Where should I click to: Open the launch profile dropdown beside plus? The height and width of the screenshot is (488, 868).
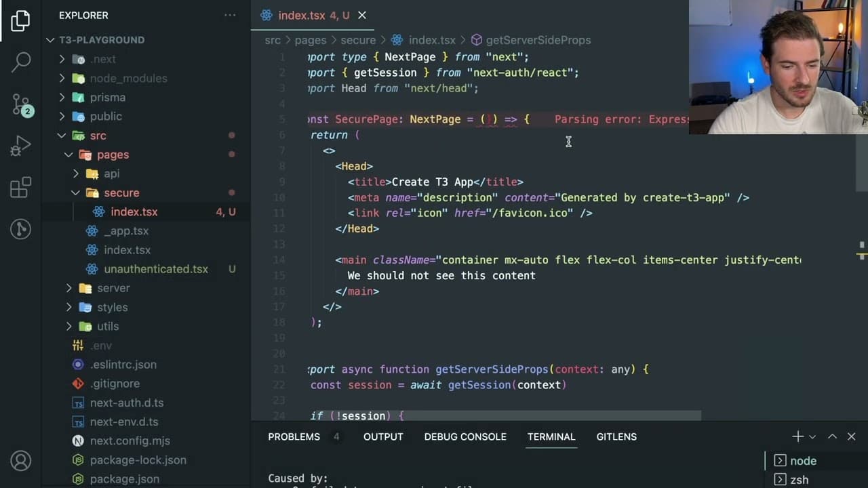812,437
